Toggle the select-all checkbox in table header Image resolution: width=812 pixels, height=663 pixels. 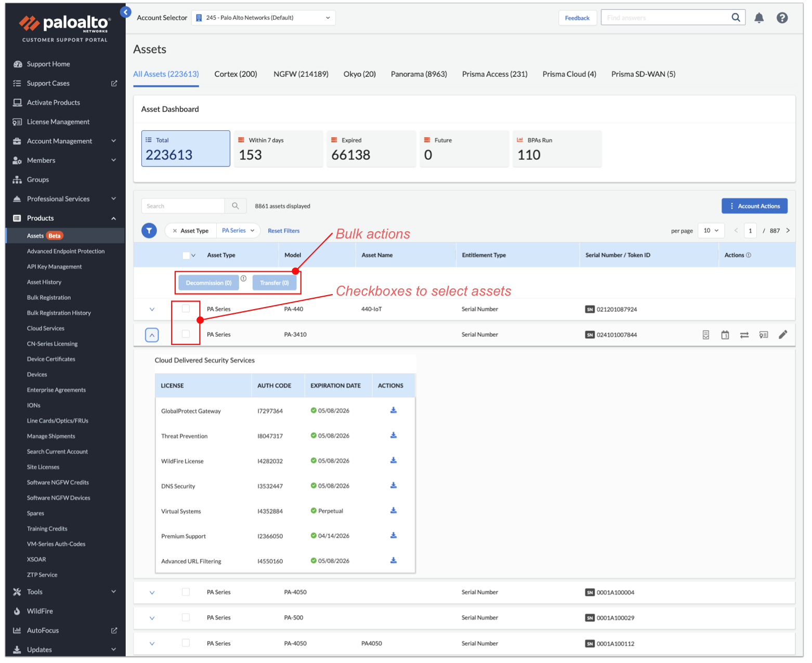[186, 255]
